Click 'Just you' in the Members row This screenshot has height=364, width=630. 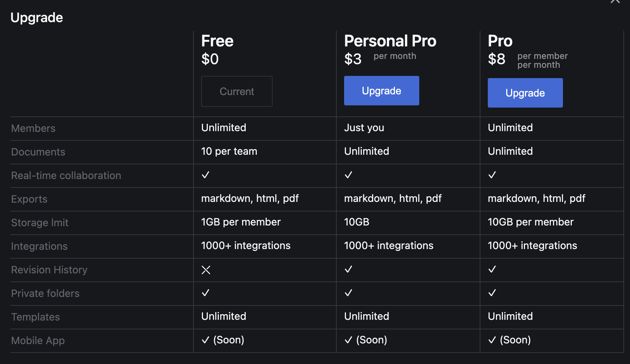pos(364,128)
